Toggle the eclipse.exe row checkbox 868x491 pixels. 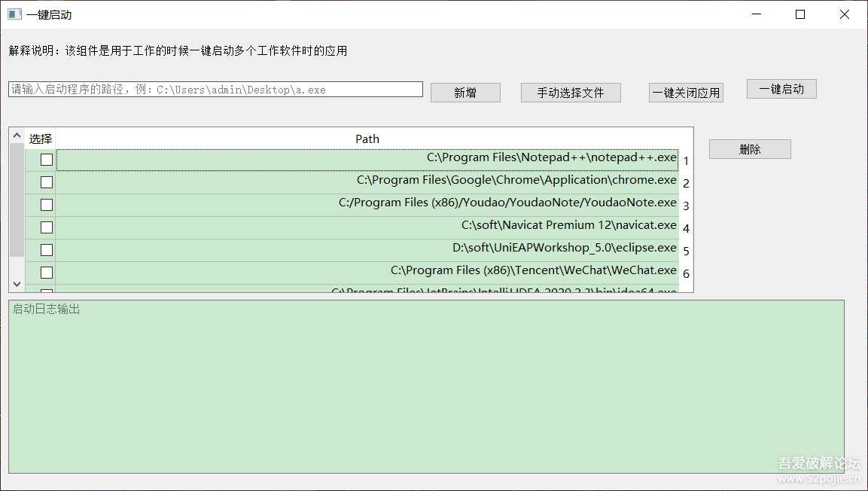click(47, 250)
